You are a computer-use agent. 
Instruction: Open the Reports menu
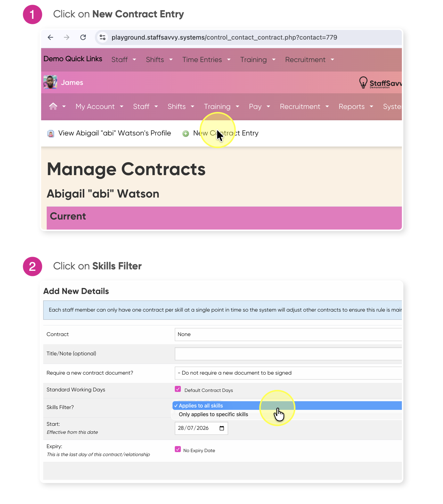356,106
